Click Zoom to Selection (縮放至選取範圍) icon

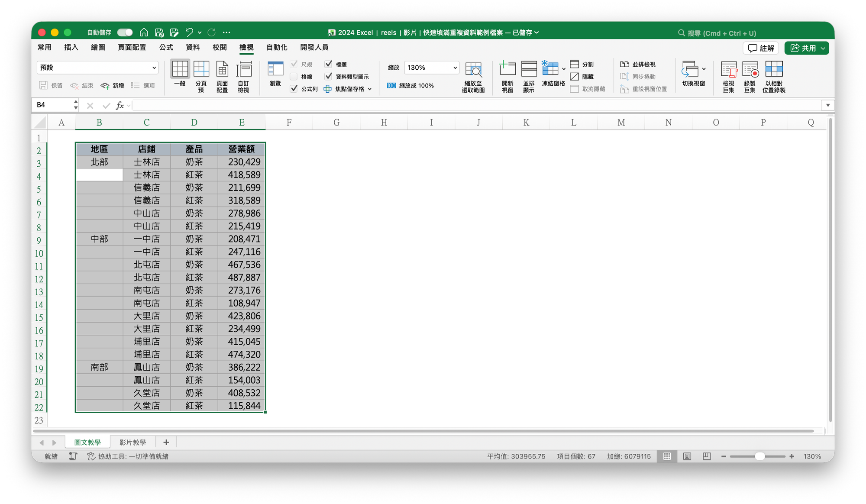473,69
